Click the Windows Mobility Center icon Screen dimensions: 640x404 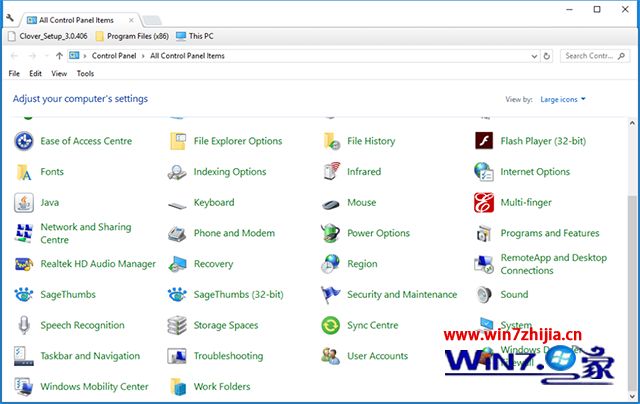[24, 387]
